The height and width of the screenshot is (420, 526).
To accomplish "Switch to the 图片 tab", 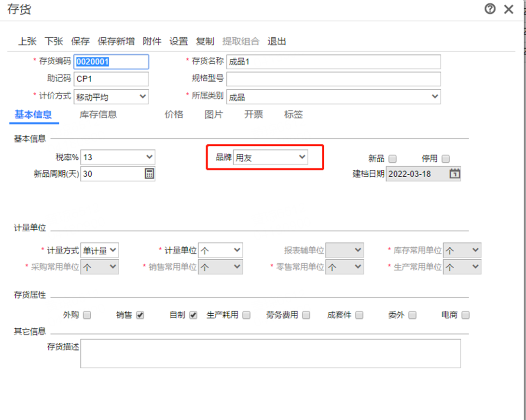I will (214, 114).
